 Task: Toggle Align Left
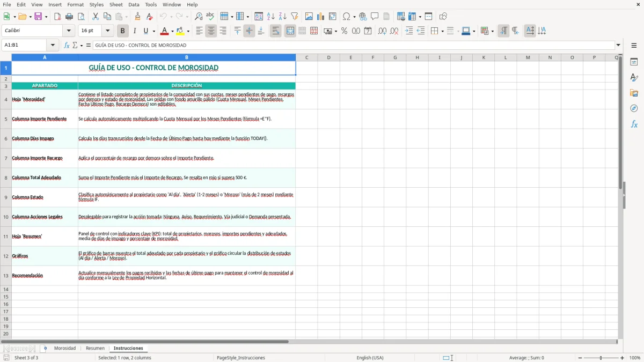coord(199,31)
